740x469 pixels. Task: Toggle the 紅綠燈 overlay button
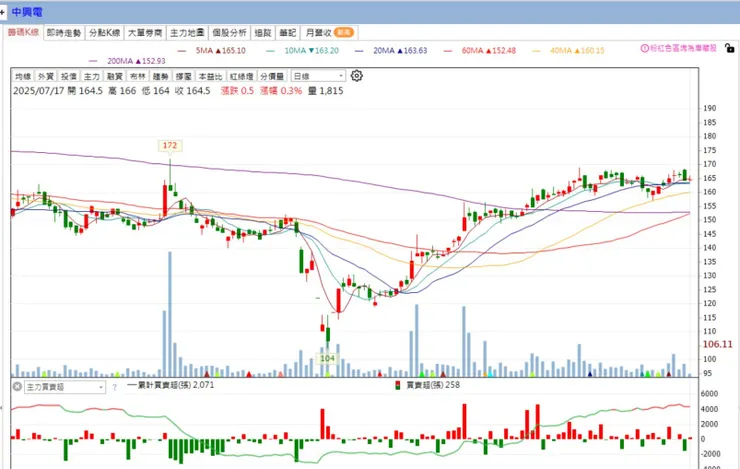(241, 76)
